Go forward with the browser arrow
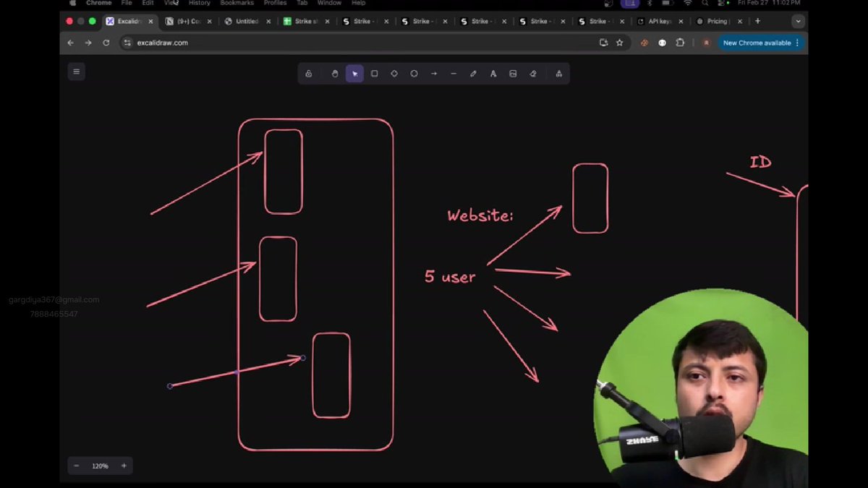The image size is (868, 488). pos(88,43)
